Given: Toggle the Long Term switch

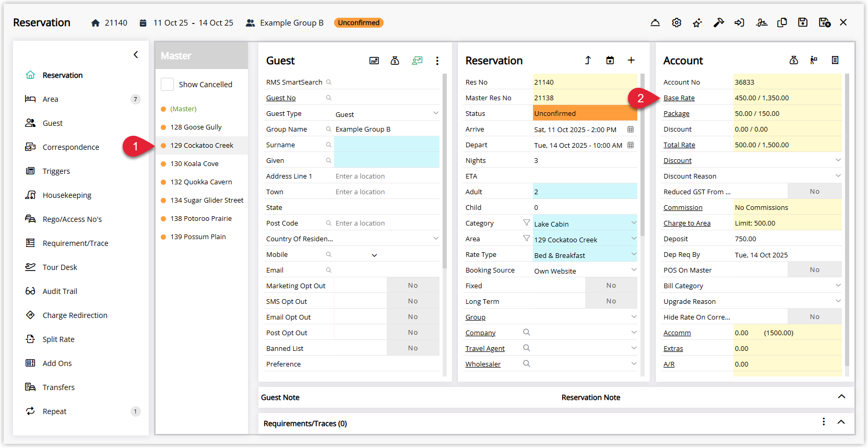Looking at the screenshot, I should [611, 301].
